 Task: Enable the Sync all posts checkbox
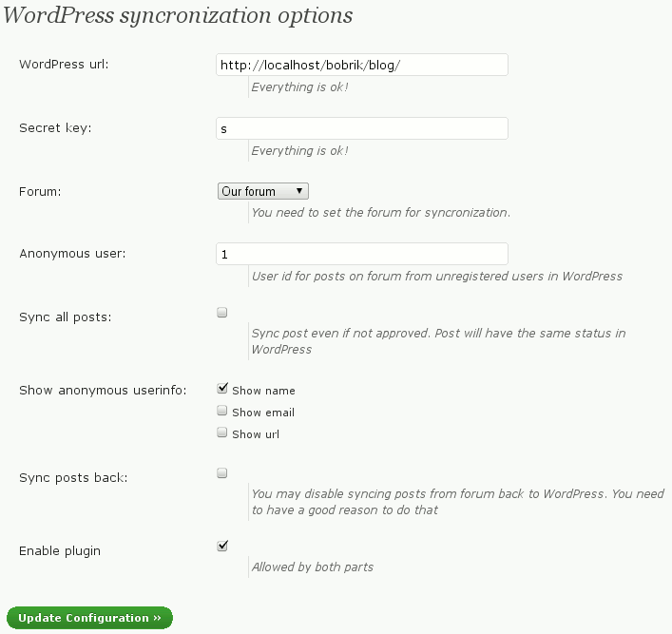(222, 312)
